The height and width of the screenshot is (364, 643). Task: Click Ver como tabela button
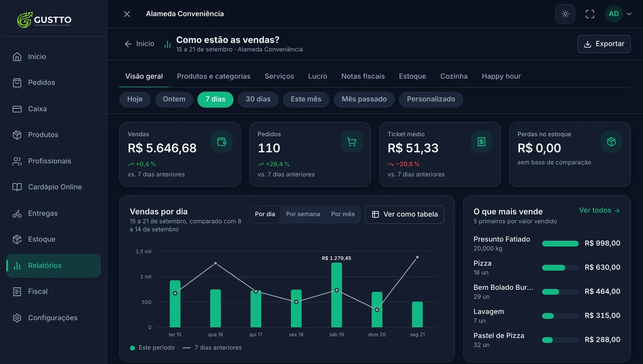[x=405, y=215]
